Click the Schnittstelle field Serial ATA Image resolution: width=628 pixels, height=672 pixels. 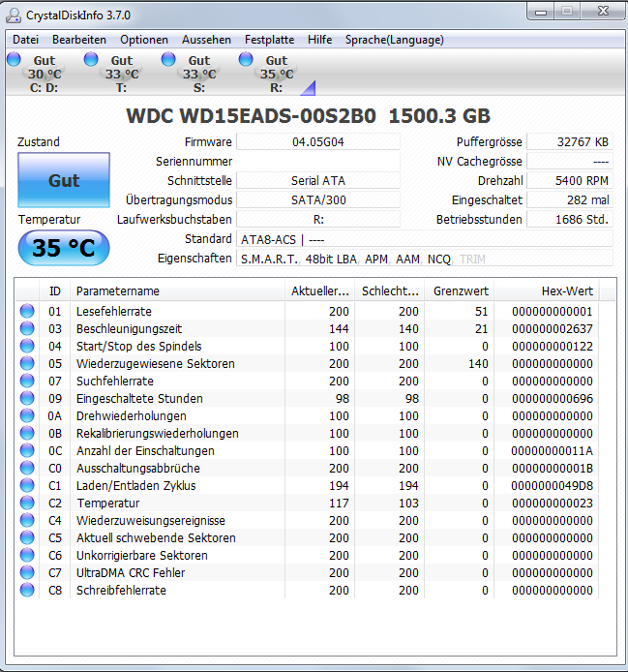point(318,181)
